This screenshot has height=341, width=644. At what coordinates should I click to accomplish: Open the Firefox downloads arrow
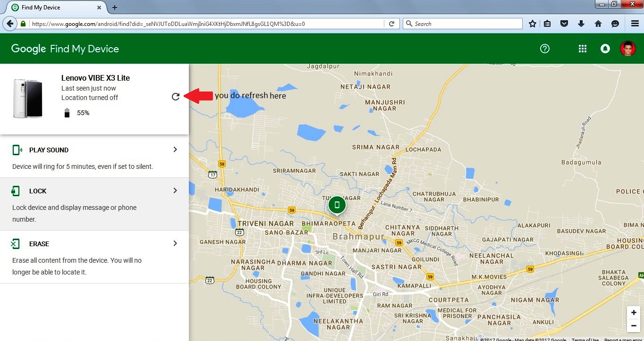pos(581,24)
